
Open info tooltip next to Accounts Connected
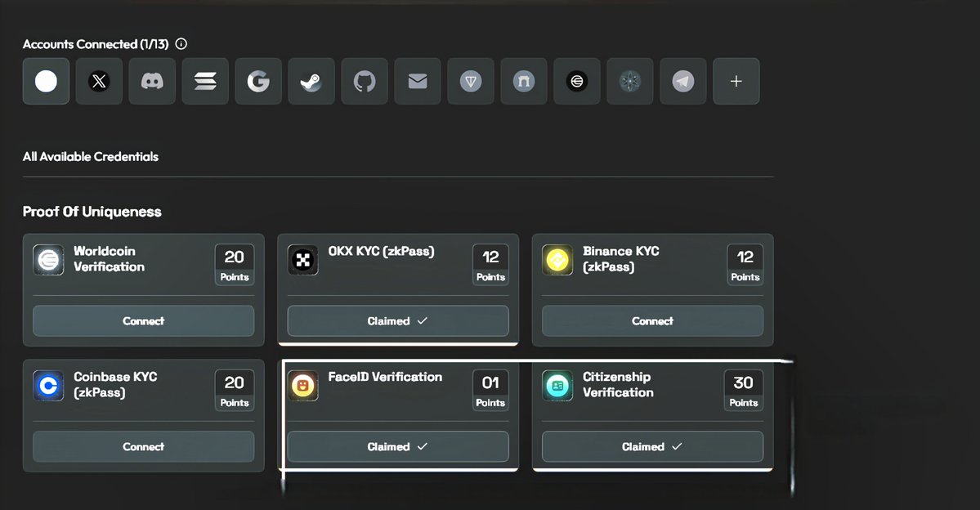click(x=181, y=44)
